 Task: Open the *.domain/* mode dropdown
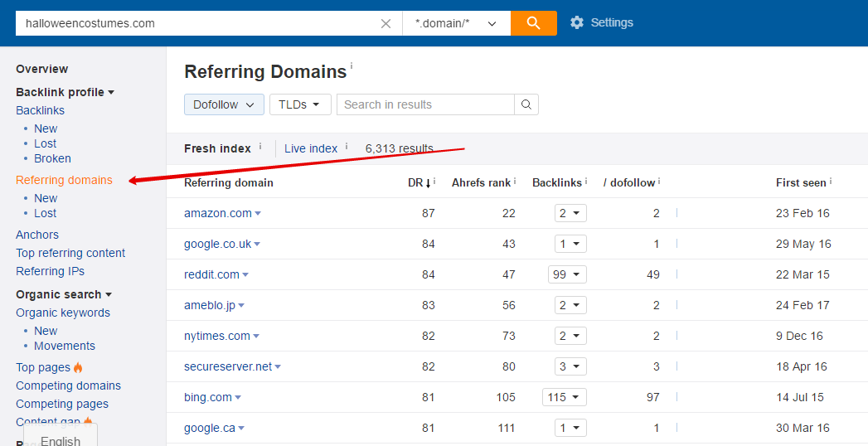pos(456,23)
